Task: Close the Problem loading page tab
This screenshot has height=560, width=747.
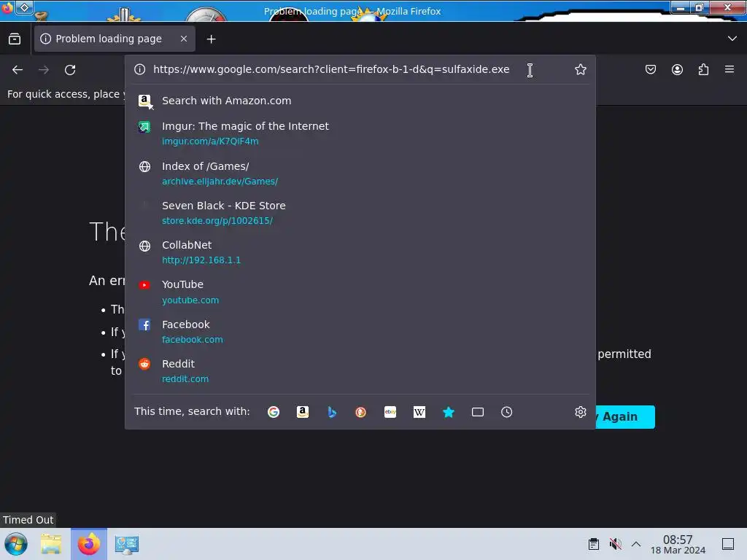Action: [184, 39]
